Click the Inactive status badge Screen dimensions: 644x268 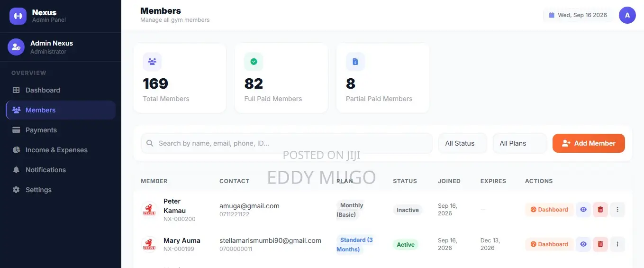pos(408,210)
